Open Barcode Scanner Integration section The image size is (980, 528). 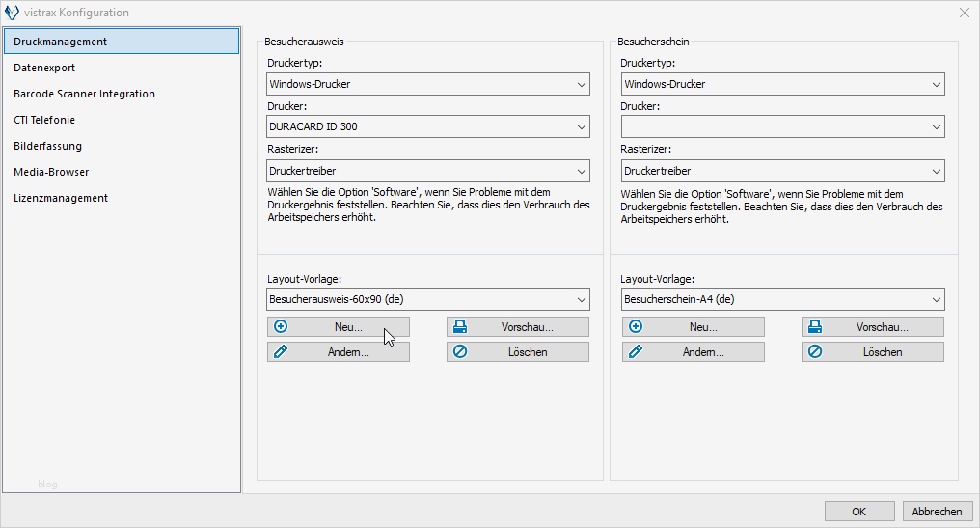(84, 94)
